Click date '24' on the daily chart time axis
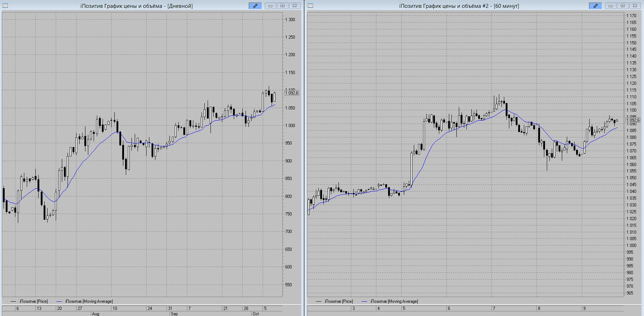The width and height of the screenshot is (644, 316). (150, 308)
